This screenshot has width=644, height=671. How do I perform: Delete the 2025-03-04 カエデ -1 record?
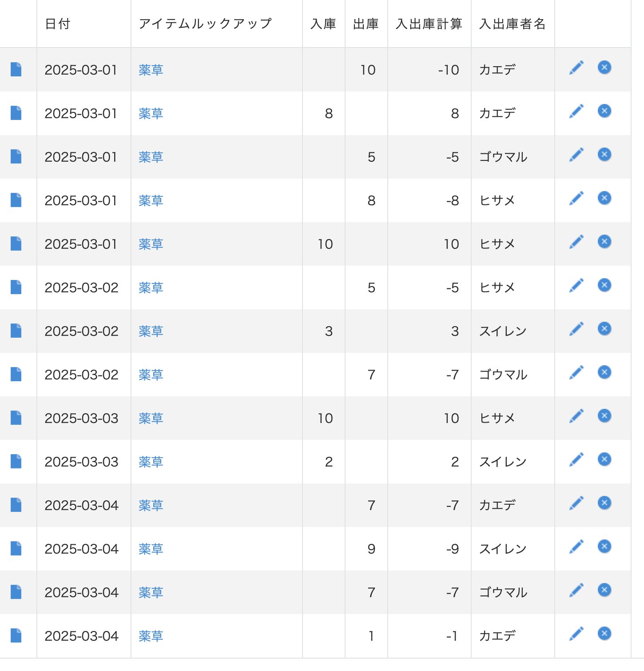coord(604,634)
